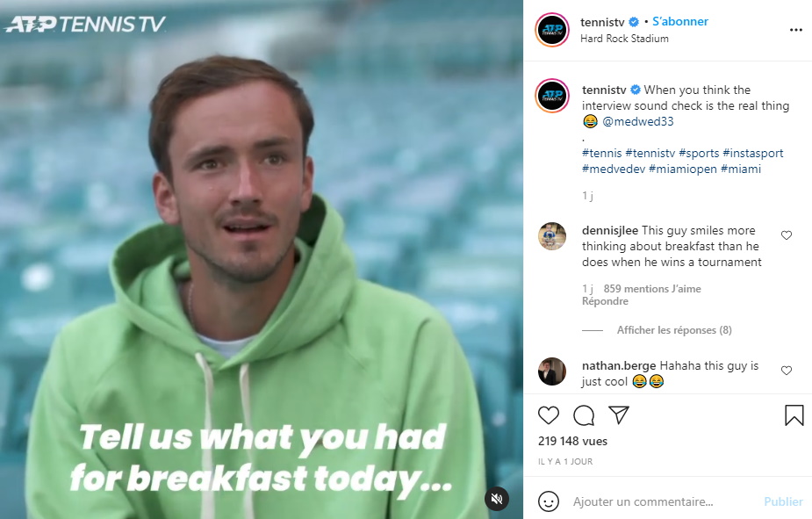Screen dimensions: 812x519
Task: Open the emoji picker smiley icon
Action: [549, 501]
